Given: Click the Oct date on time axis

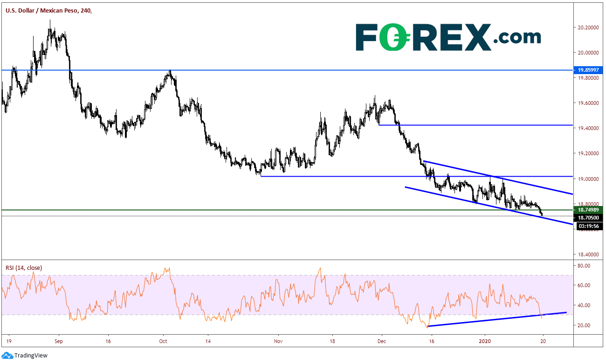Looking at the screenshot, I should pos(163,341).
